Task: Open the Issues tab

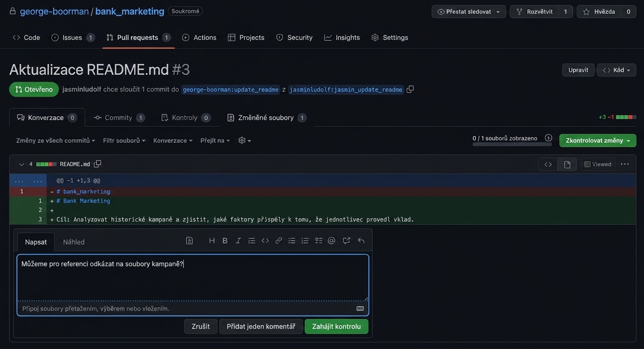Action: click(73, 37)
